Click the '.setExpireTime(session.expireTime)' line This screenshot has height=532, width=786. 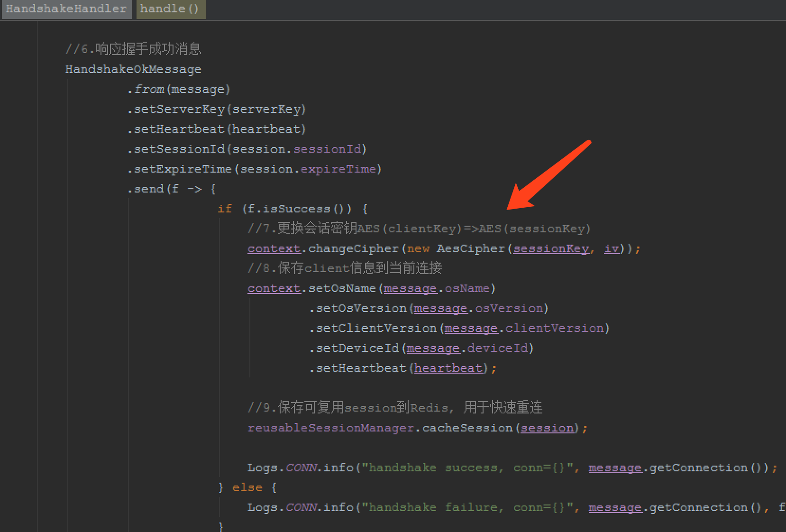(255, 169)
